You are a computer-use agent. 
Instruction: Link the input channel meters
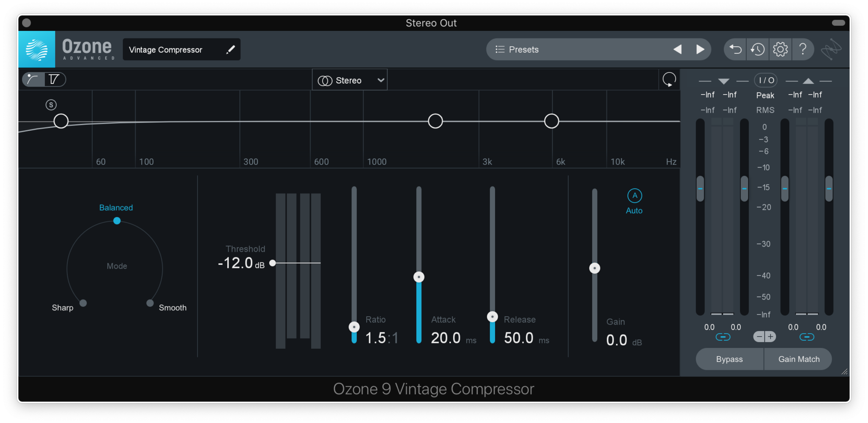pyautogui.click(x=723, y=337)
